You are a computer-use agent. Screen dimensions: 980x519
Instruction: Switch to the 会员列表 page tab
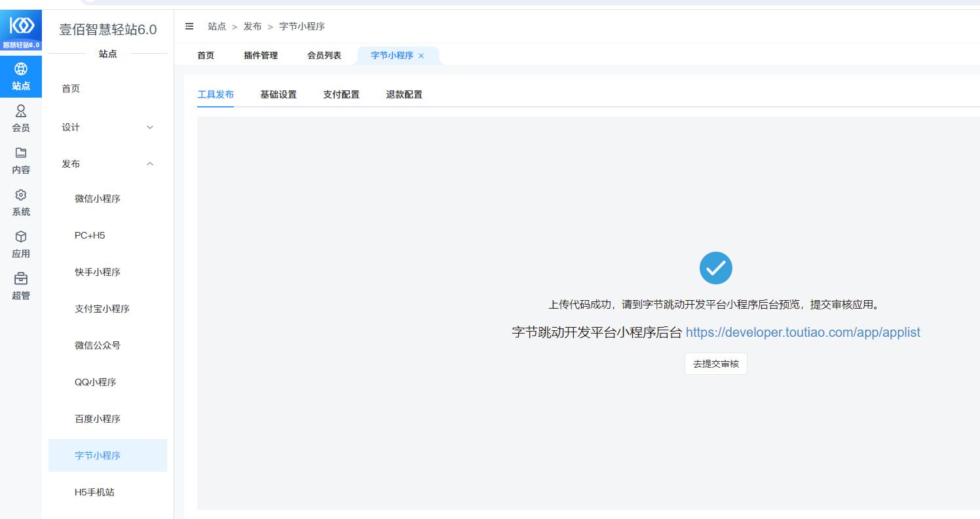[x=324, y=56]
